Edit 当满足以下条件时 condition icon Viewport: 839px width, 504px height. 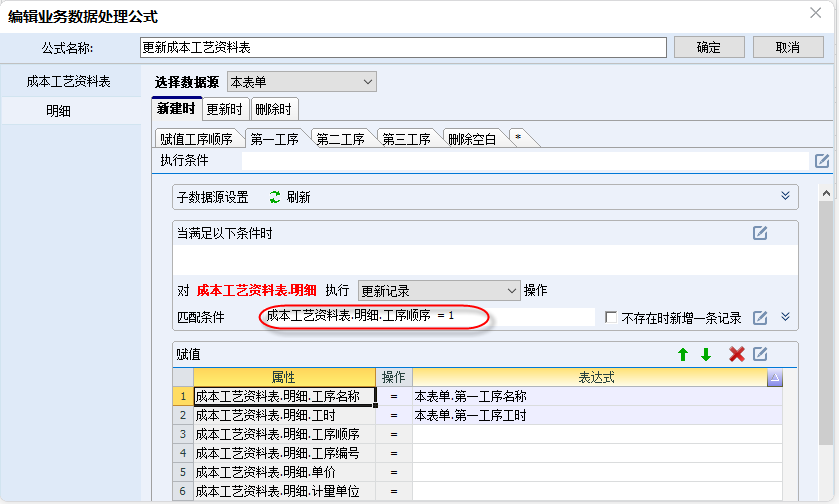(760, 233)
